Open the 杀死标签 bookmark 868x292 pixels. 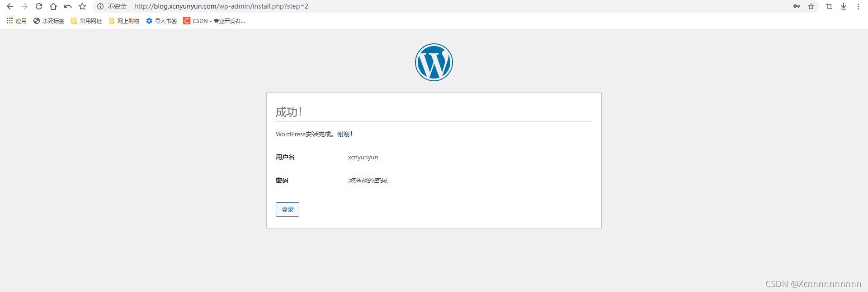tap(49, 21)
